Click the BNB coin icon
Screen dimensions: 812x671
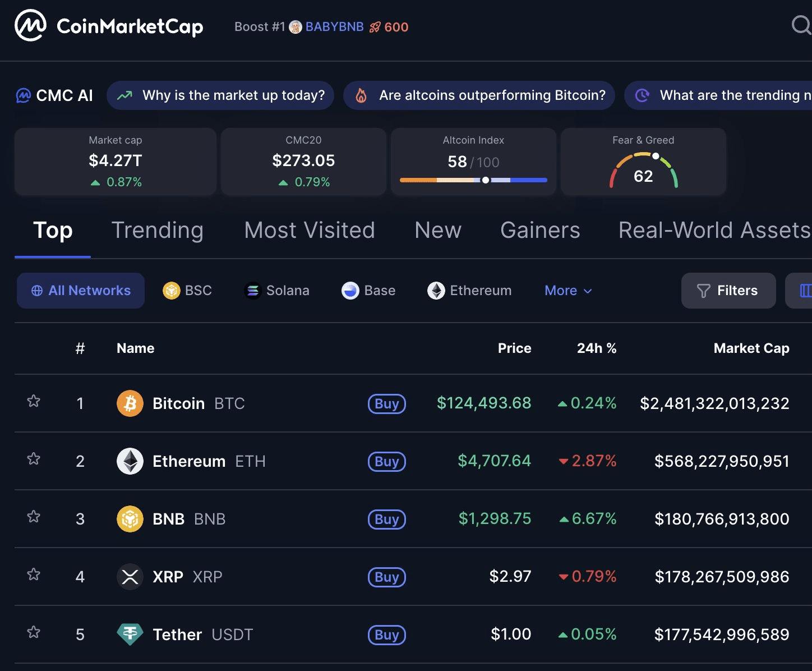point(130,519)
